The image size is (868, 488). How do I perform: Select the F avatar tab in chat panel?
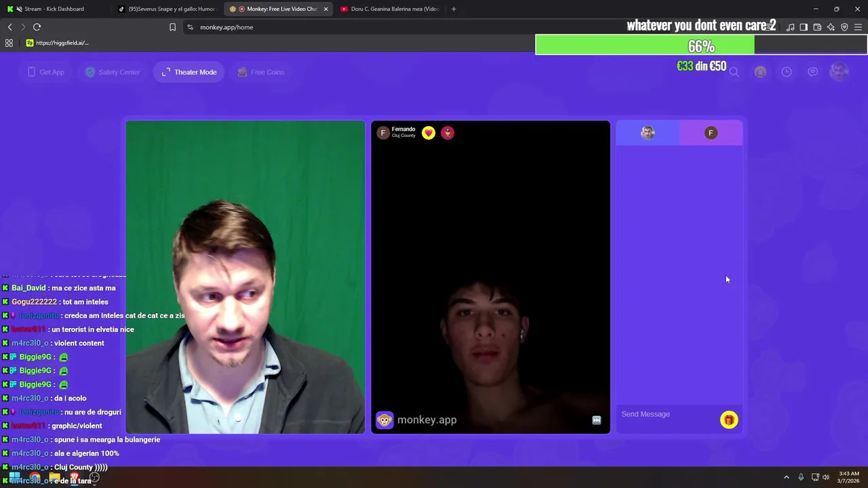pyautogui.click(x=711, y=133)
